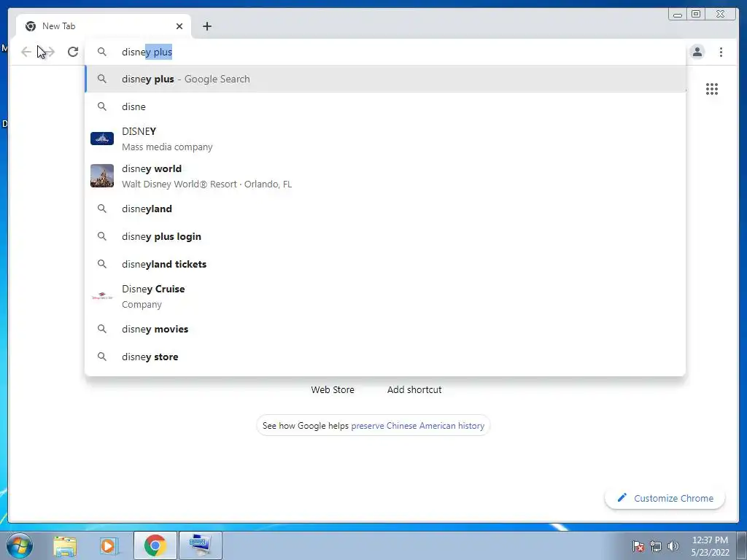Open the Chrome profile avatar icon
The image size is (747, 560).
pyautogui.click(x=697, y=52)
